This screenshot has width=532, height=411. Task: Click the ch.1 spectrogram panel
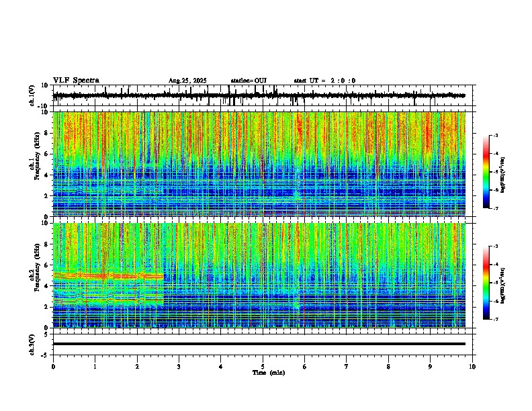coord(259,164)
